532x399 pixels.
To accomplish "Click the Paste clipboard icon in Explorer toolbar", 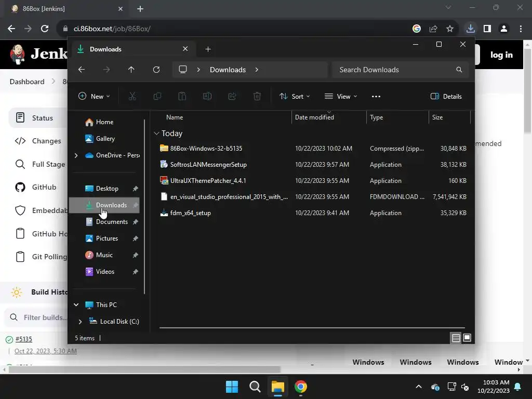I will [x=182, y=96].
